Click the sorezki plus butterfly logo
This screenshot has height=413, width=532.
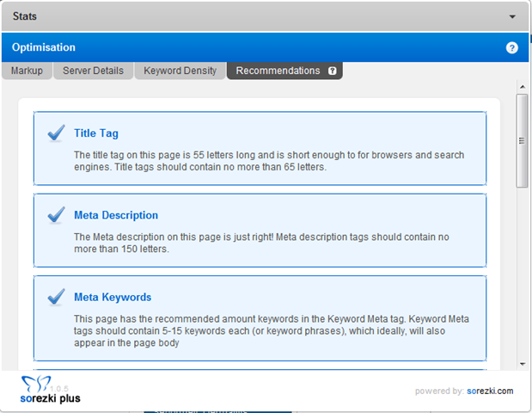click(x=41, y=383)
